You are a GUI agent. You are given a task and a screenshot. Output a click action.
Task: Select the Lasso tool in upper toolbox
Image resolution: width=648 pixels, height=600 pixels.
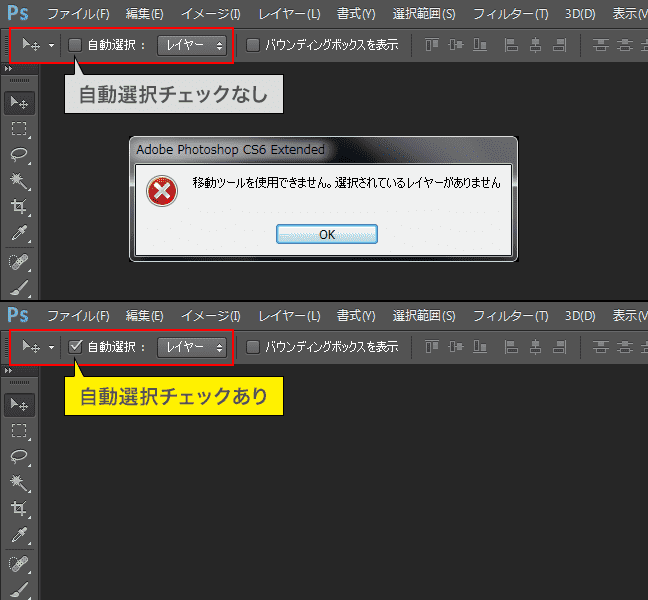19,154
